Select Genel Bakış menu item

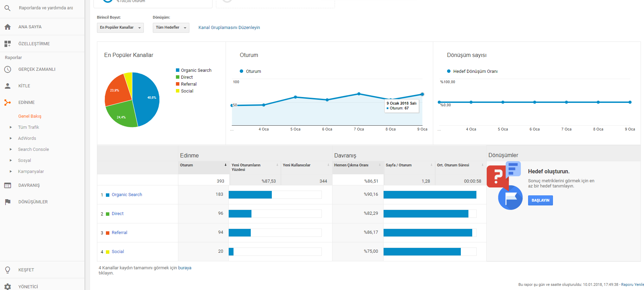[30, 116]
